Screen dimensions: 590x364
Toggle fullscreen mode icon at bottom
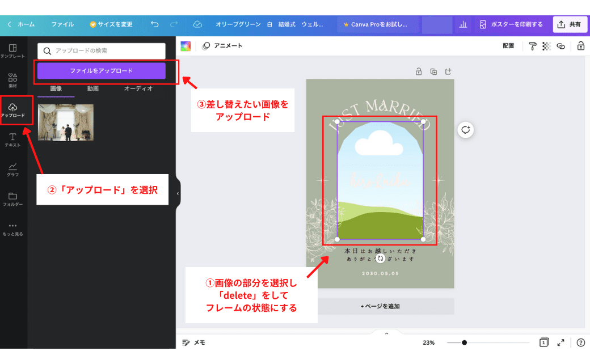(x=560, y=342)
